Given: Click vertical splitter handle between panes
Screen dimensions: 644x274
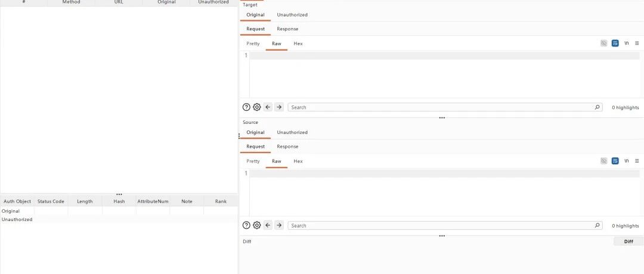Looking at the screenshot, I should tap(239, 136).
